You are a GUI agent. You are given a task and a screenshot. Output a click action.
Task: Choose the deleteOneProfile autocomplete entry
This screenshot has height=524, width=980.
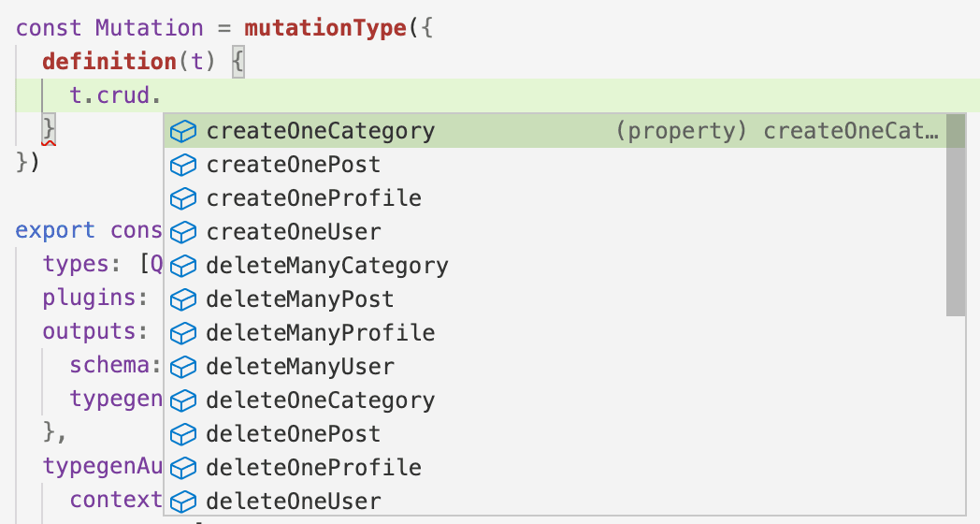(x=313, y=468)
